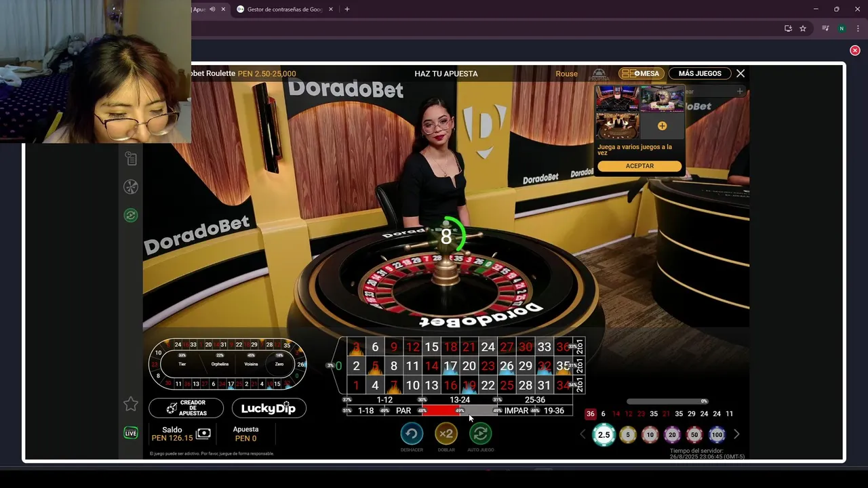Bookmark page with the star icon
868x488 pixels.
(x=803, y=28)
